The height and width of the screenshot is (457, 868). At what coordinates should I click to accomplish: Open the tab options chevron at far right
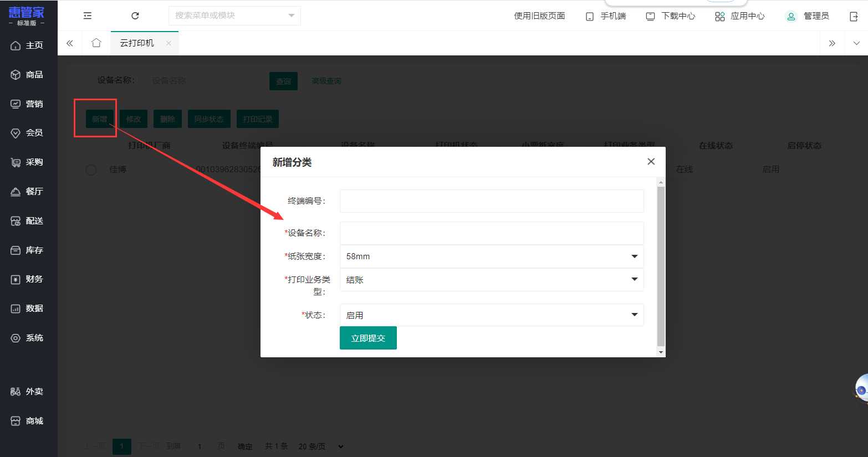856,43
